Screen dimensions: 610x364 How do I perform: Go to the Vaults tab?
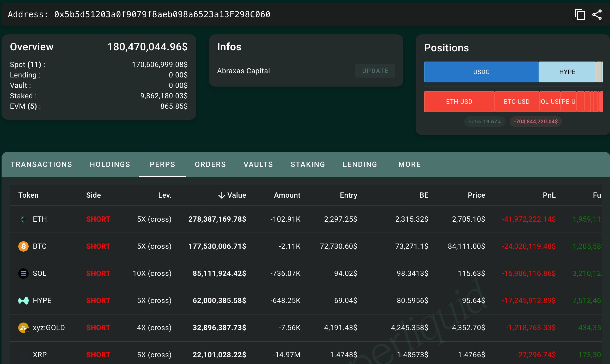click(x=258, y=164)
